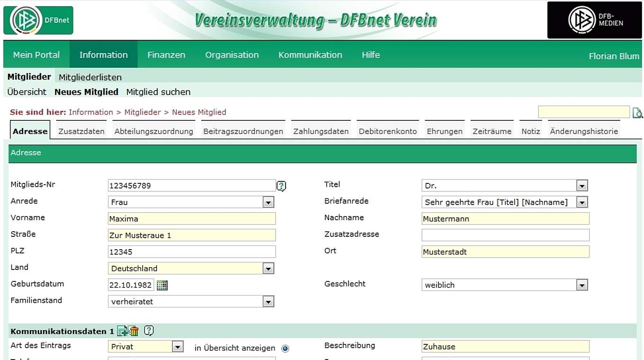Open the help icon next to Mitglieds-Nr
644x360 pixels.
281,186
